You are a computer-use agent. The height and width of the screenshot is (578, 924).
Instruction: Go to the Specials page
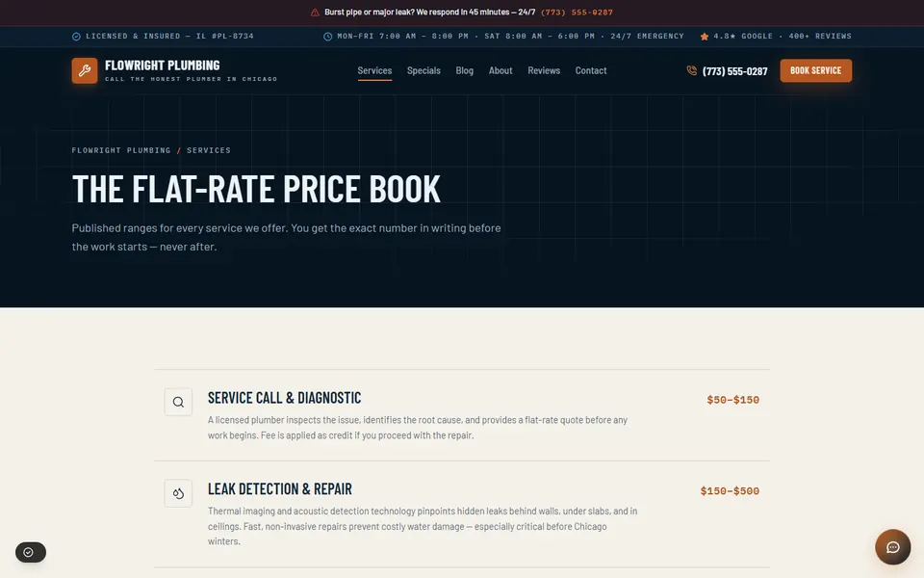pos(423,70)
